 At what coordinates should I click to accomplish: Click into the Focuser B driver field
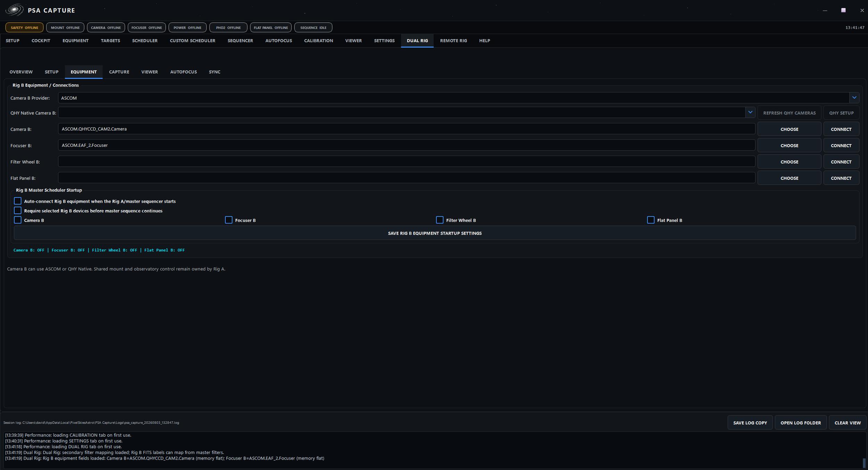point(407,145)
